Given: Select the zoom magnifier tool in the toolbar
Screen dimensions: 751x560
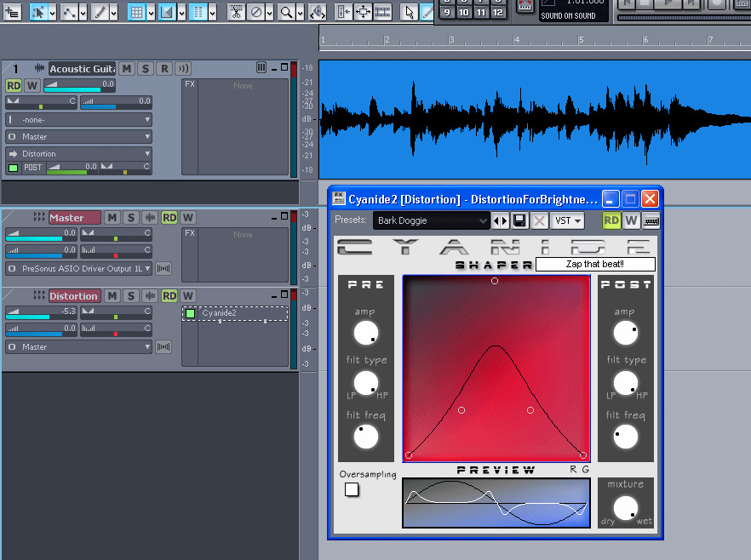Looking at the screenshot, I should (x=287, y=13).
